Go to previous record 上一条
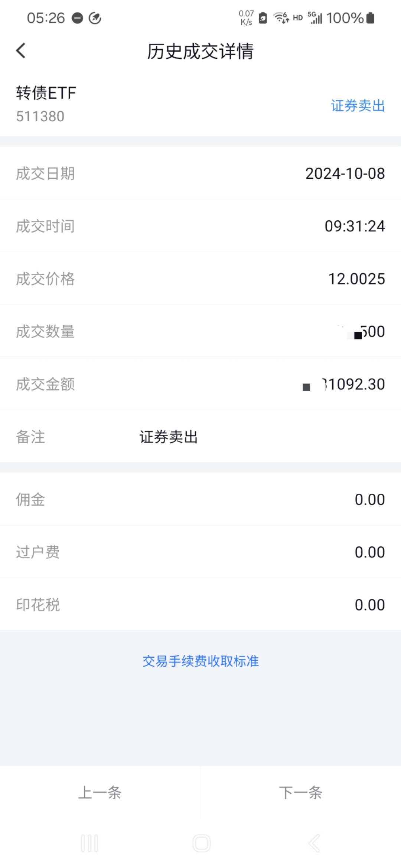 (100, 792)
